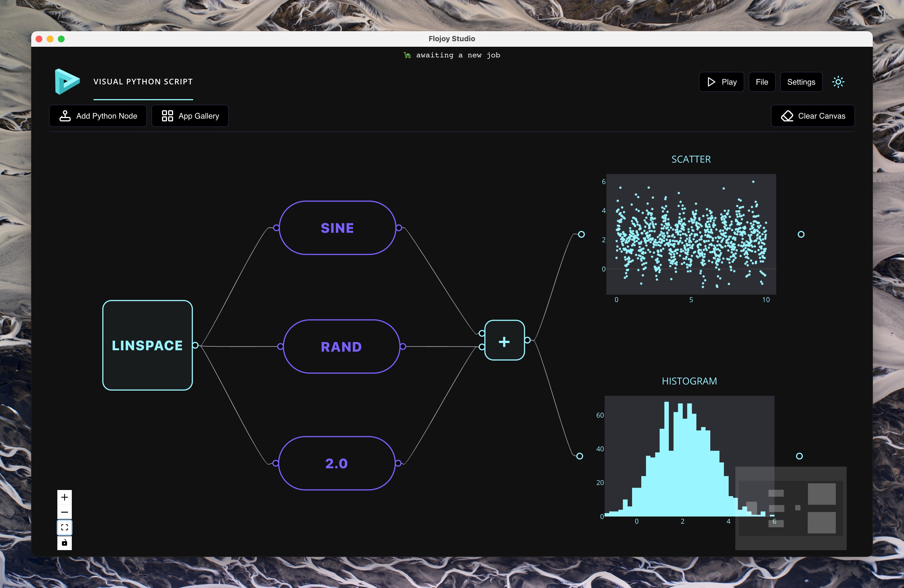
Task: Fit view to canvas
Action: pyautogui.click(x=65, y=527)
